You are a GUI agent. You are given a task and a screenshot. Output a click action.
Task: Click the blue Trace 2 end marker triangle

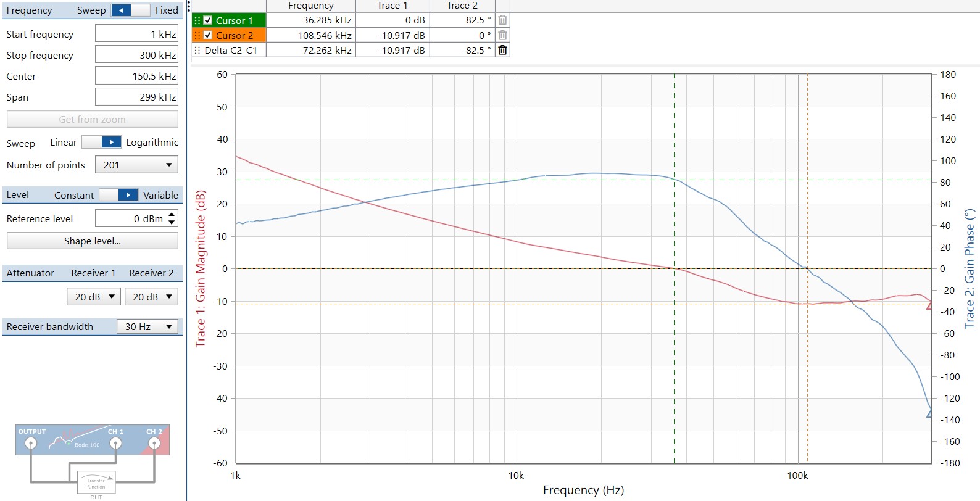[x=929, y=414]
